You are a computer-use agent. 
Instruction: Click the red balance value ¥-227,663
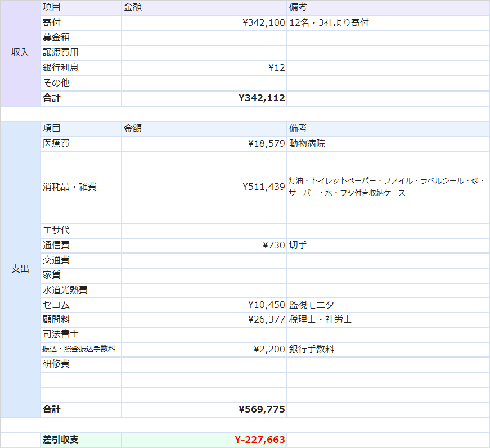coord(259,440)
